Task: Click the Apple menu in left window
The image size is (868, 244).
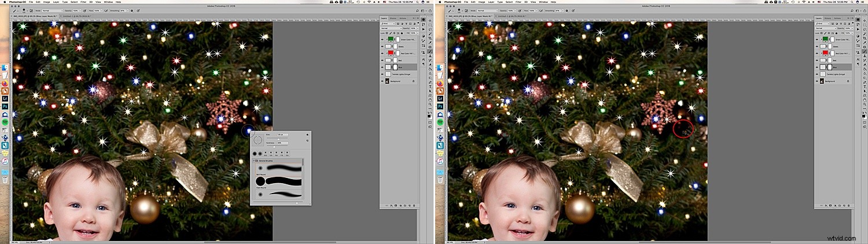Action: point(5,2)
